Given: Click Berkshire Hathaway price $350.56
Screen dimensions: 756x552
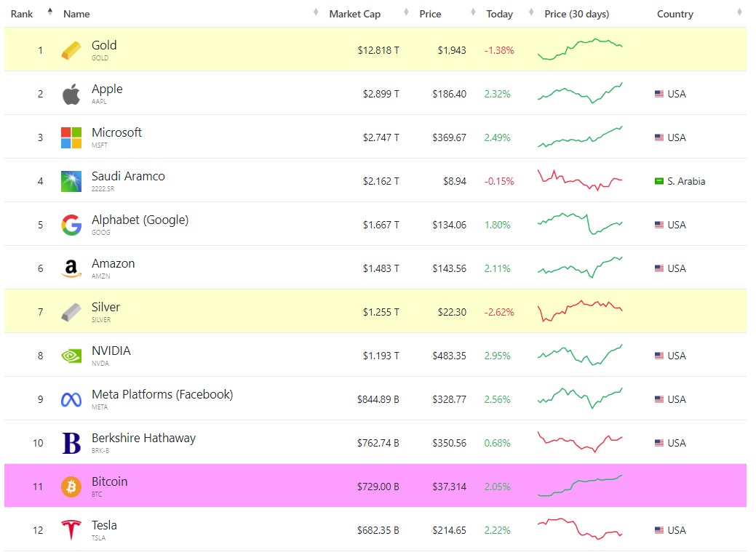Looking at the screenshot, I should click(449, 444).
